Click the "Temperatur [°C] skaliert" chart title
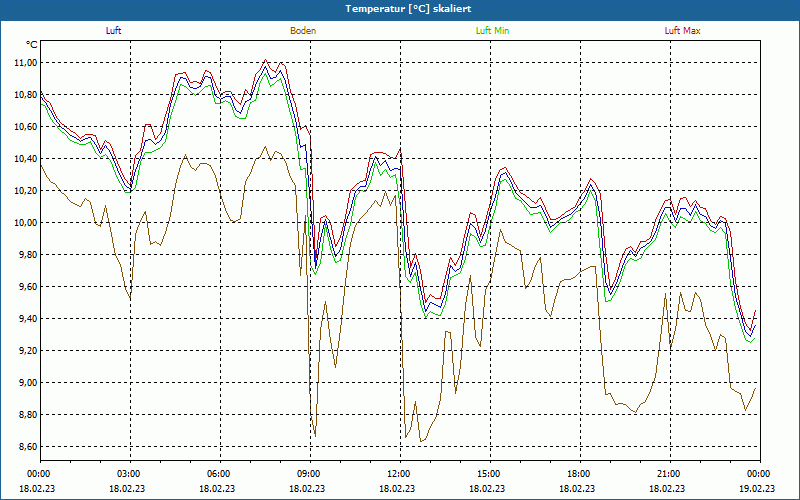 (x=400, y=8)
